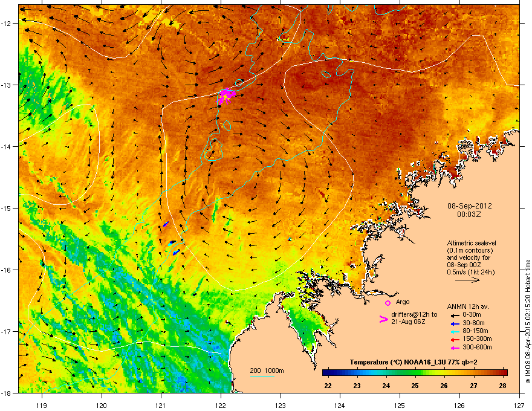Click the '0-30m' depth label

(x=472, y=315)
